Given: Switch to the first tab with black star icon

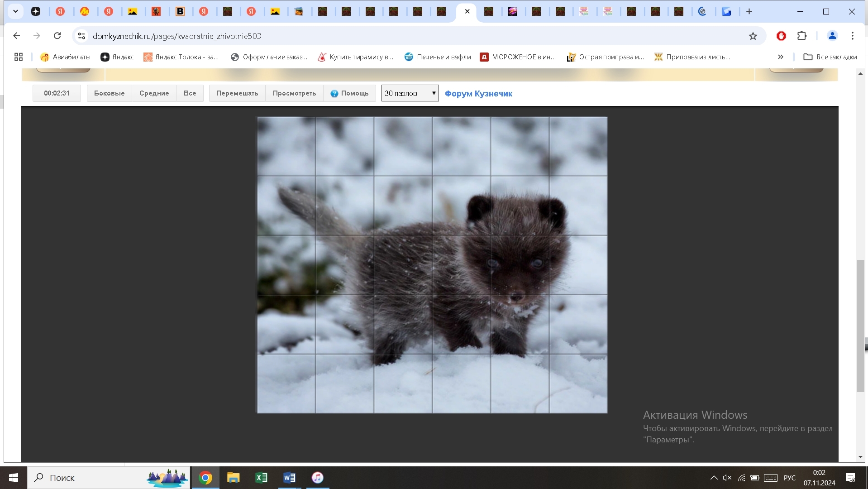Looking at the screenshot, I should pos(36,12).
